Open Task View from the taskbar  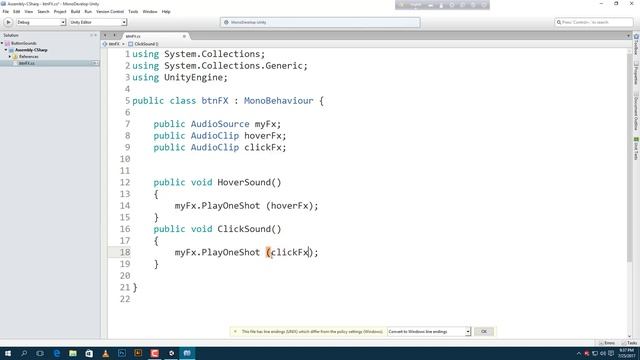(40, 353)
